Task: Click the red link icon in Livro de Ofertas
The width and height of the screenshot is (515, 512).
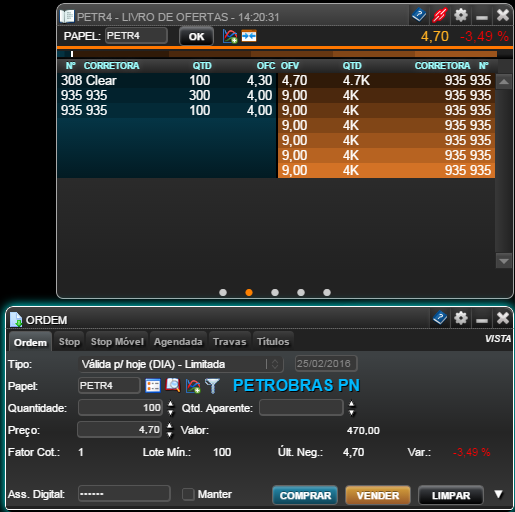Action: pos(440,15)
